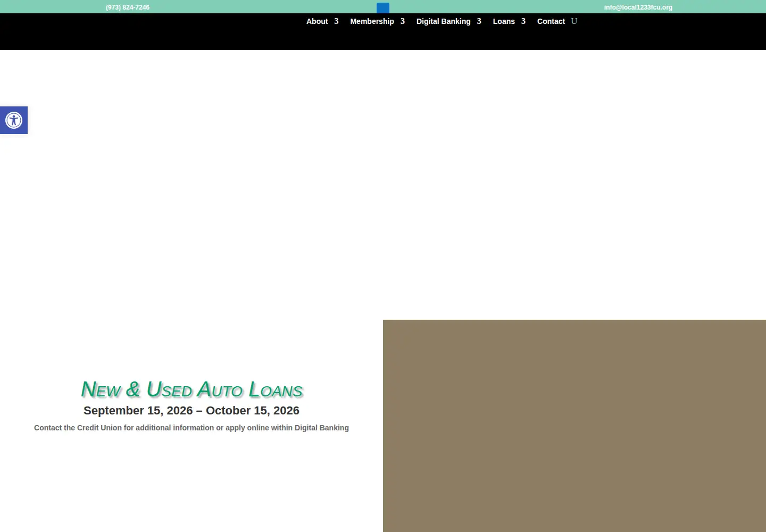The width and height of the screenshot is (766, 532).
Task: Open the About menu
Action: [x=317, y=21]
